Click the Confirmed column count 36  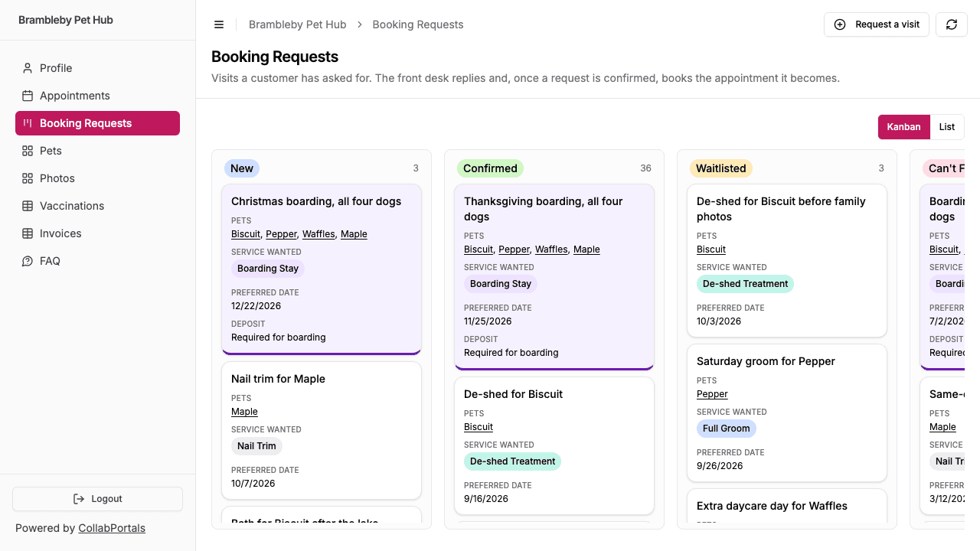coord(646,168)
